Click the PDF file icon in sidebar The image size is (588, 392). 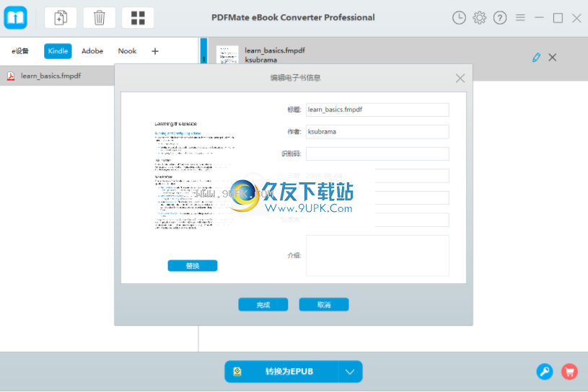point(11,76)
